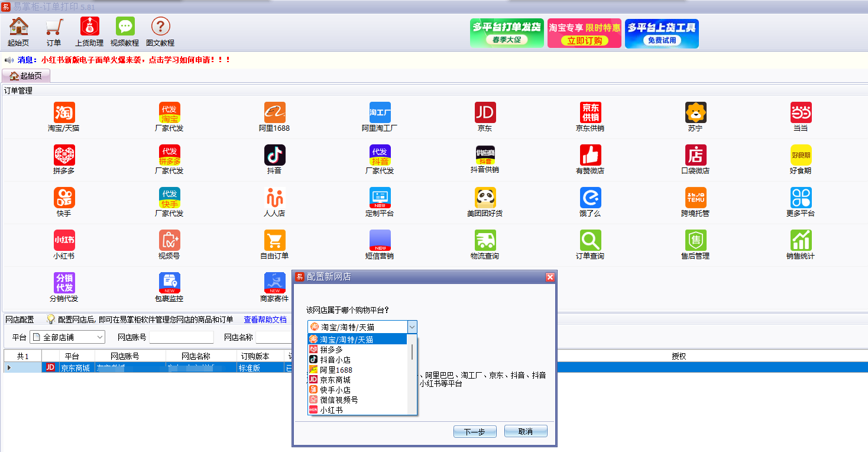This screenshot has width=868, height=452.
Task: Click 淘宝专享 立即订购 banner
Action: click(x=584, y=33)
